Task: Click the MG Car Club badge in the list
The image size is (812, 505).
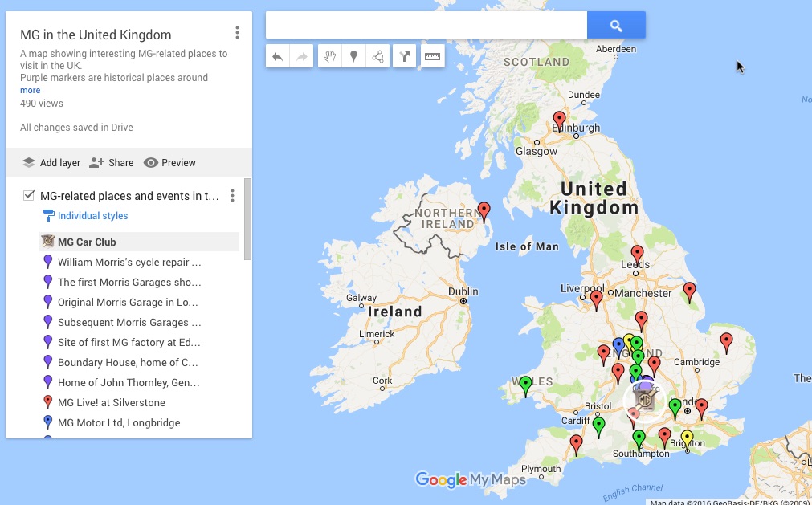Action: click(48, 242)
